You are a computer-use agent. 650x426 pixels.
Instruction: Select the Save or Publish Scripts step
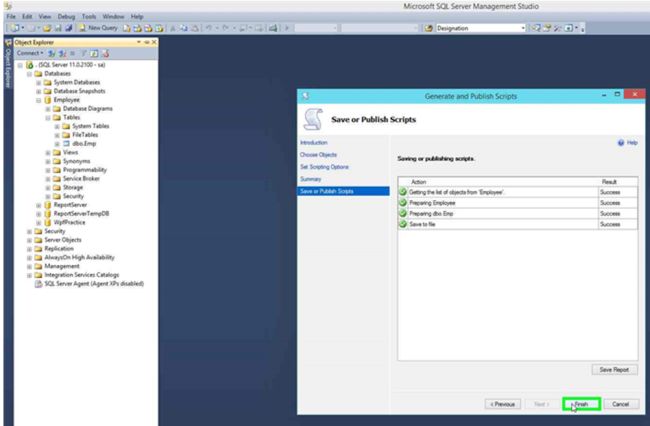pos(343,191)
